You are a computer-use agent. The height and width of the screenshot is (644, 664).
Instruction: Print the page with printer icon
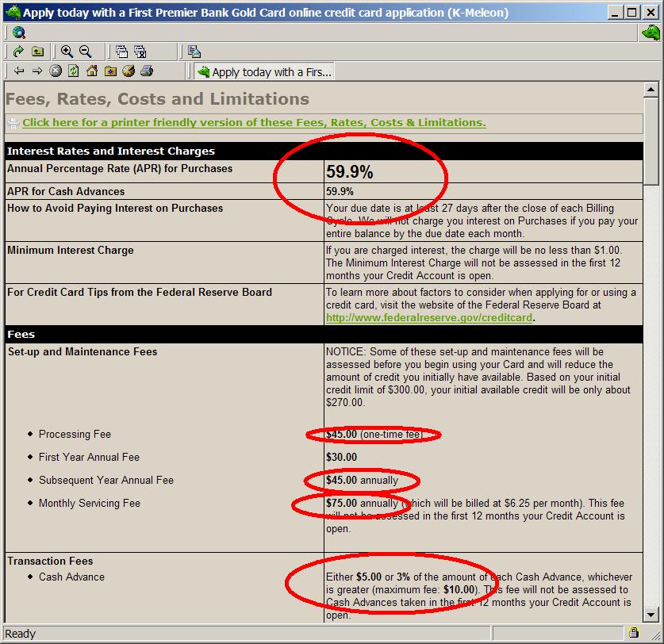pyautogui.click(x=147, y=71)
